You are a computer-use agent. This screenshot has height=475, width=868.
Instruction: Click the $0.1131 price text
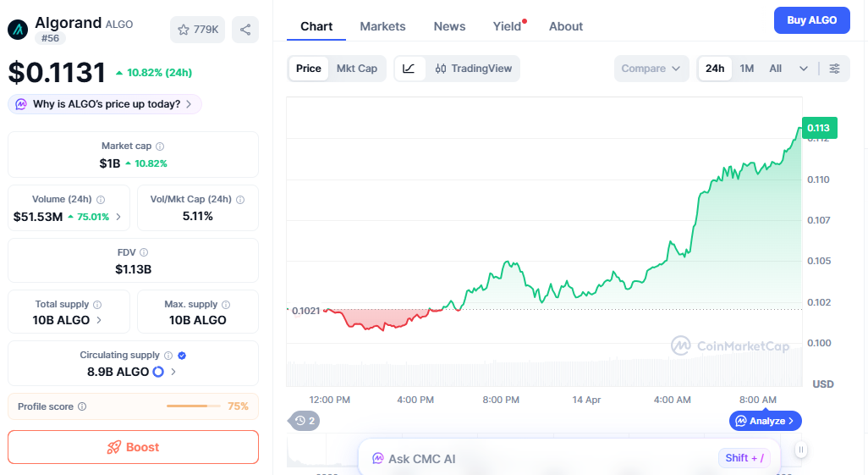pyautogui.click(x=57, y=73)
